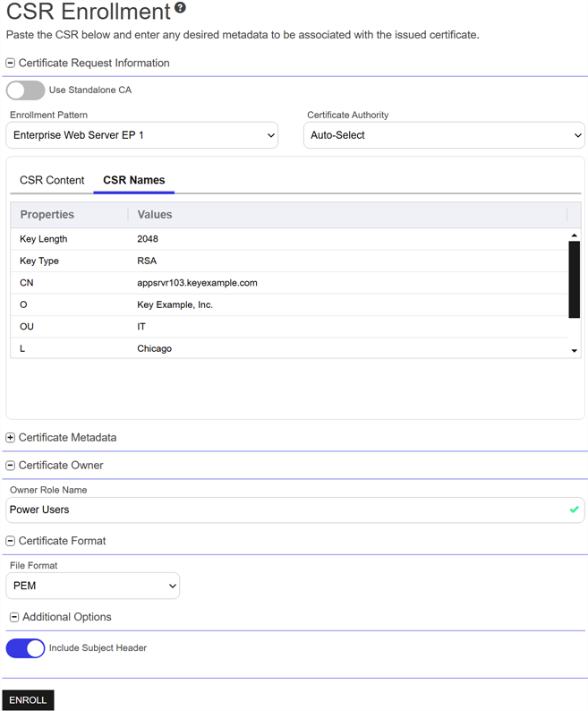This screenshot has height=711, width=588.
Task: Switch to the CSR Content tab
Action: click(x=52, y=180)
